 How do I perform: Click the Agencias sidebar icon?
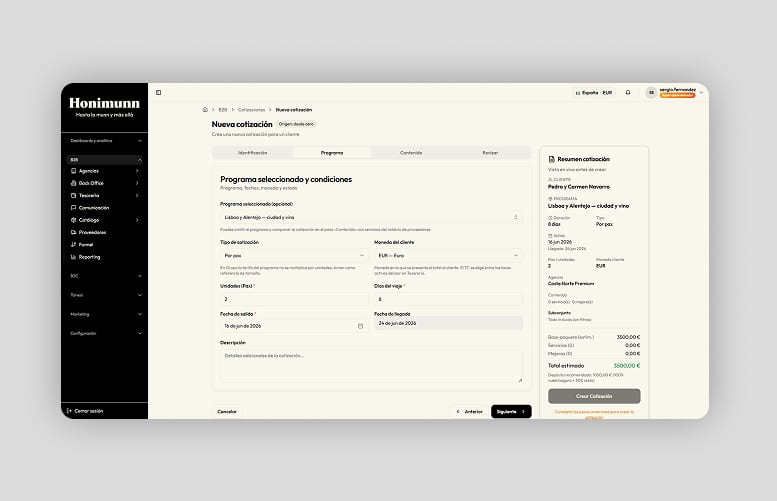pyautogui.click(x=73, y=171)
